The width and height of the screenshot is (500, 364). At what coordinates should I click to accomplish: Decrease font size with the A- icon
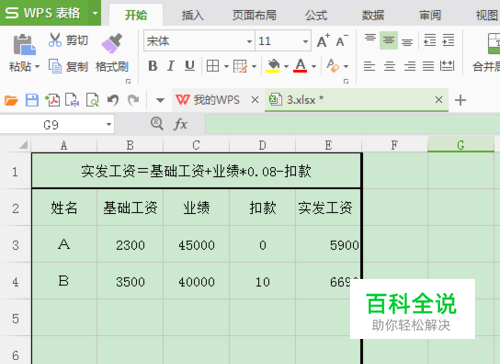tap(342, 41)
